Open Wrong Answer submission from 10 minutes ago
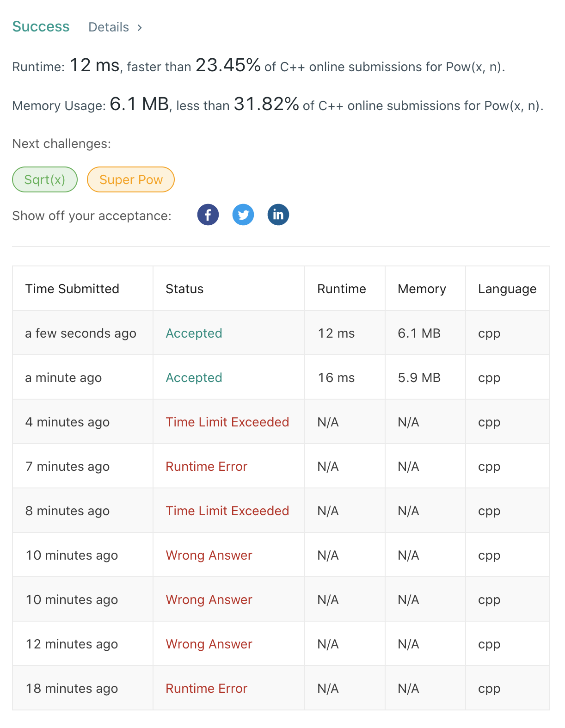The image size is (565, 728). pyautogui.click(x=209, y=555)
